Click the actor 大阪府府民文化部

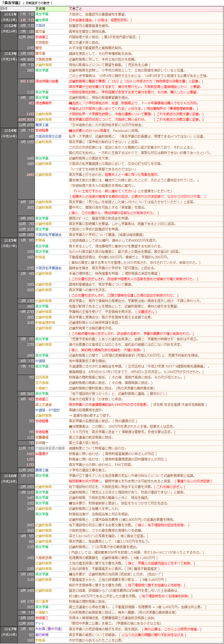click(x=49, y=136)
